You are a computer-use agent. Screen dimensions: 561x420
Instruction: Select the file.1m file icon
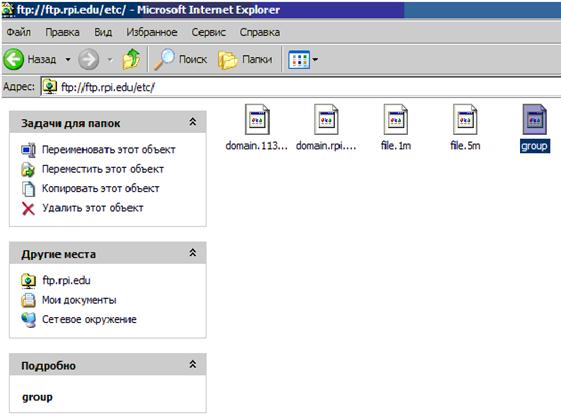click(395, 119)
